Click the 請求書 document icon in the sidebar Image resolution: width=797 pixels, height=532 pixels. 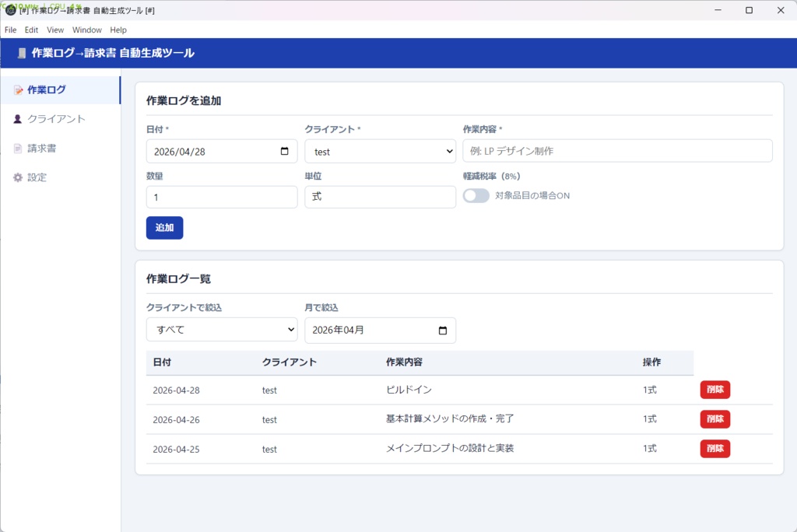click(17, 148)
